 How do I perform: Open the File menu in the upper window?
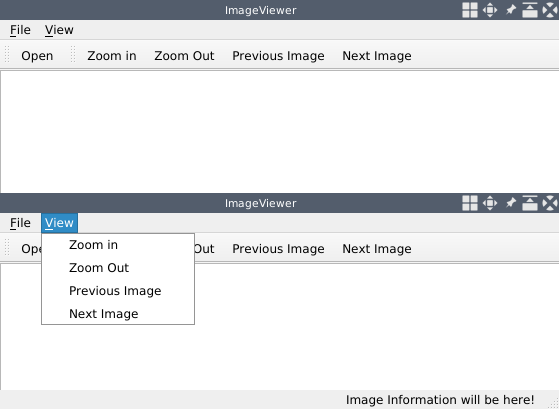[x=20, y=30]
